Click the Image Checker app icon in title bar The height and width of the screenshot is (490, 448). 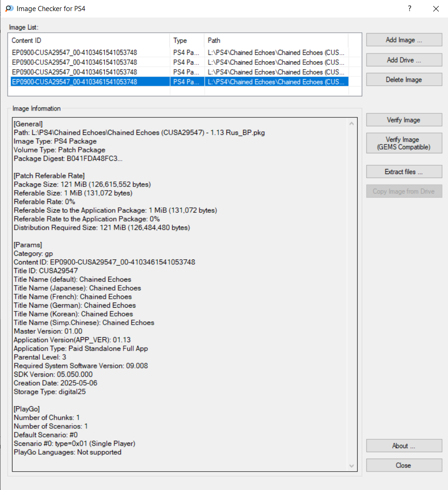[x=9, y=8]
